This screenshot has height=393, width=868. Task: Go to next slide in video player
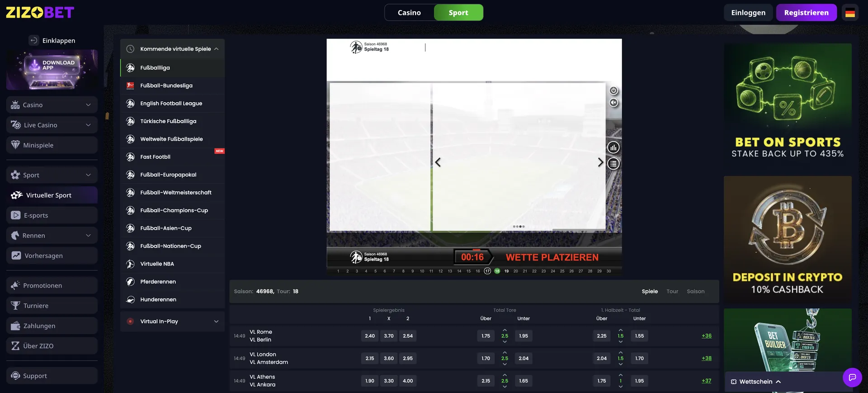click(x=600, y=162)
